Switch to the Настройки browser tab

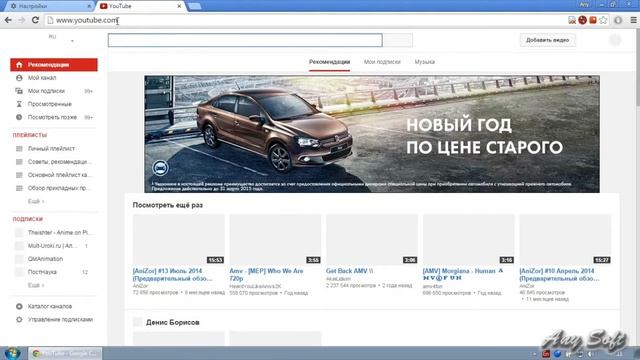pyautogui.click(x=49, y=6)
